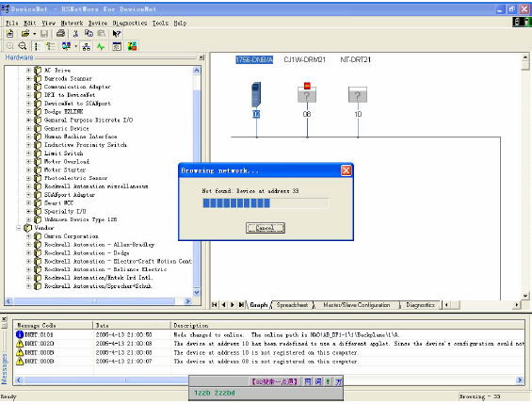Open the Help menu
This screenshot has height=404, width=532.
click(180, 23)
